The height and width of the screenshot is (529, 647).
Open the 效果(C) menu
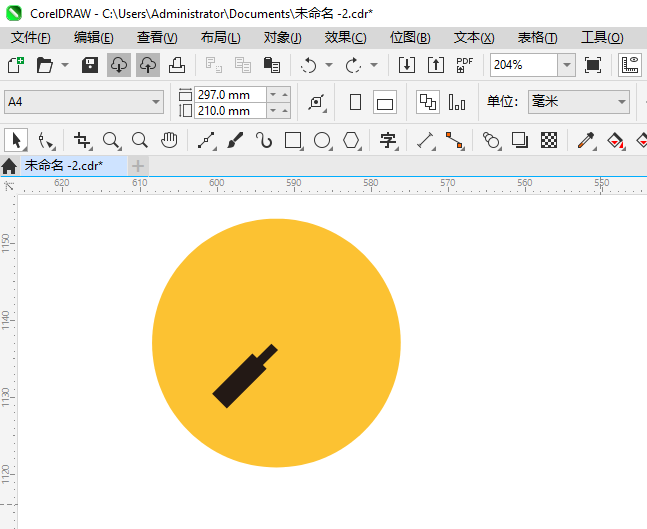pyautogui.click(x=345, y=37)
